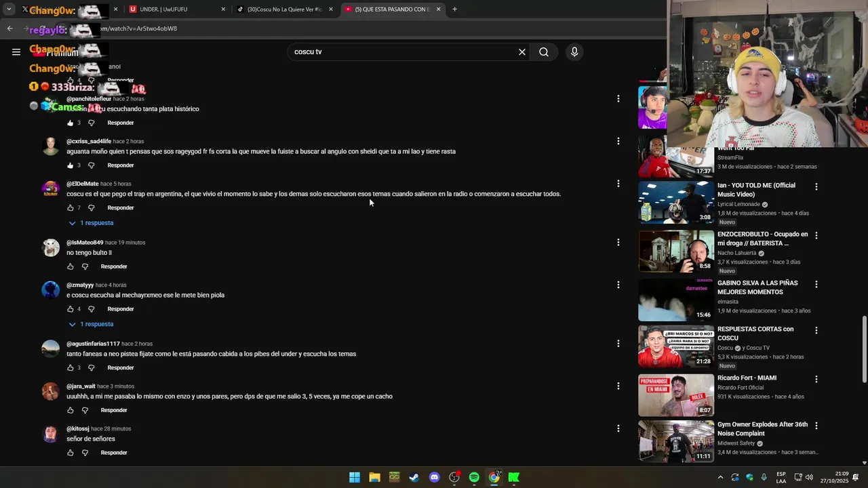The width and height of the screenshot is (868, 488).
Task: Expand '1 respuesta' under @ElDelMate's comment
Action: pos(91,223)
